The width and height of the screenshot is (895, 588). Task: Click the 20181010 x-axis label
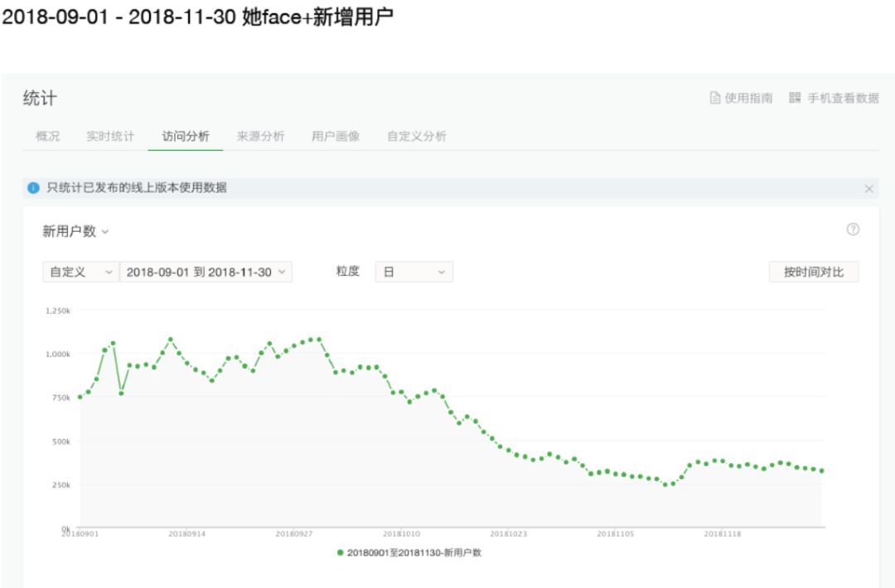point(401,534)
